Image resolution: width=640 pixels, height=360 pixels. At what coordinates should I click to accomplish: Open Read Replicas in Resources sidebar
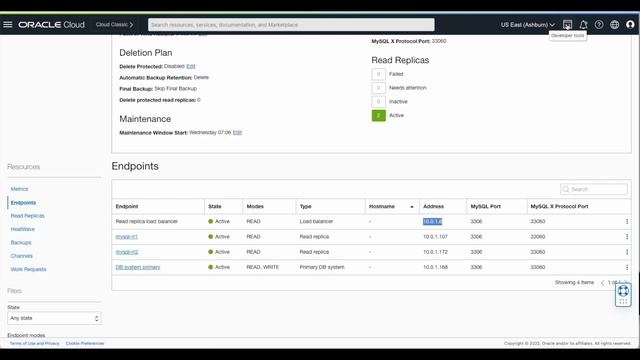point(27,216)
